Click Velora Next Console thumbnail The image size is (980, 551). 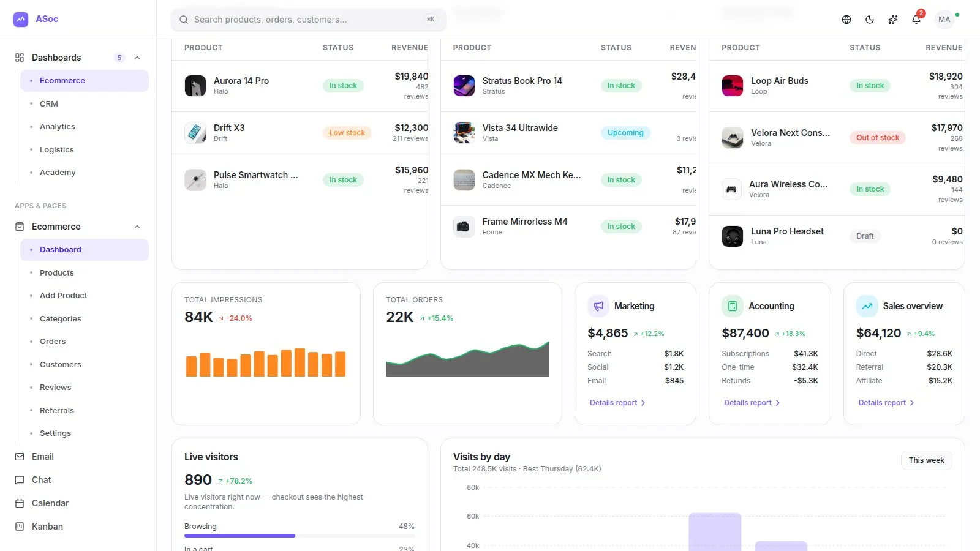[733, 138]
